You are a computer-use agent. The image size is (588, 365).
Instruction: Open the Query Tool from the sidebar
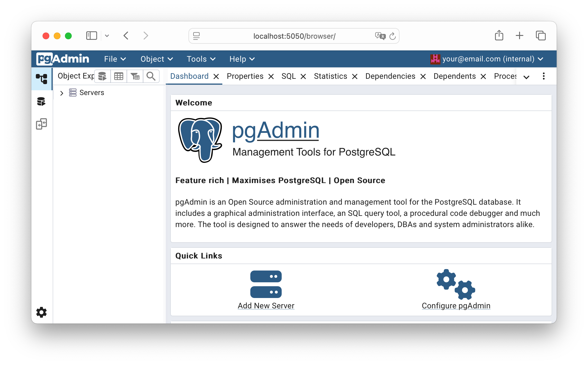tap(42, 101)
